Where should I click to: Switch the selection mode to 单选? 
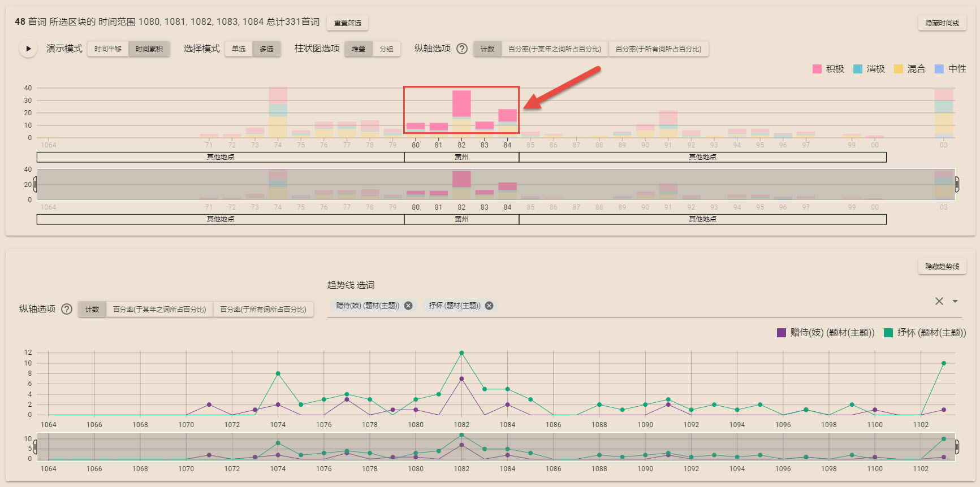(x=239, y=49)
